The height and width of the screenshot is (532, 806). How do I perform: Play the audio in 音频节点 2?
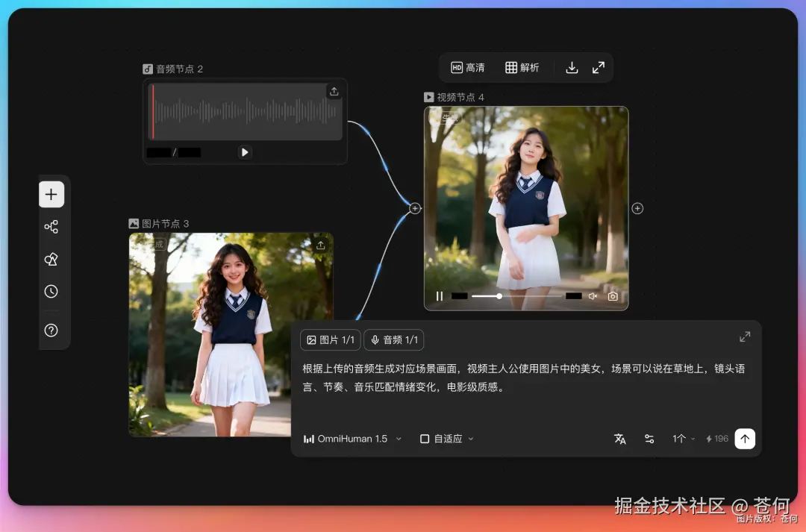(x=245, y=152)
